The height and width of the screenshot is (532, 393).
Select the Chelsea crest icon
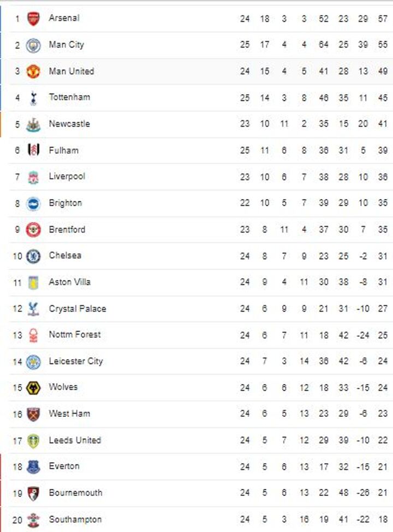click(33, 256)
